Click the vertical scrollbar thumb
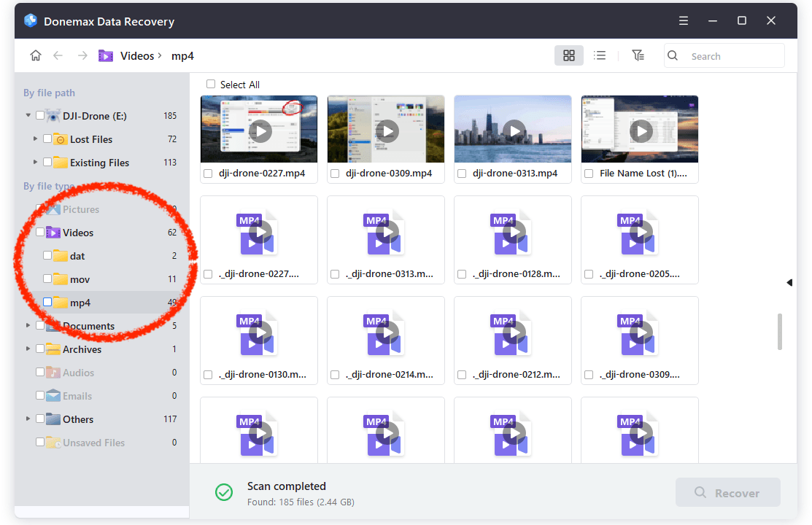This screenshot has height=525, width=812. tap(780, 332)
